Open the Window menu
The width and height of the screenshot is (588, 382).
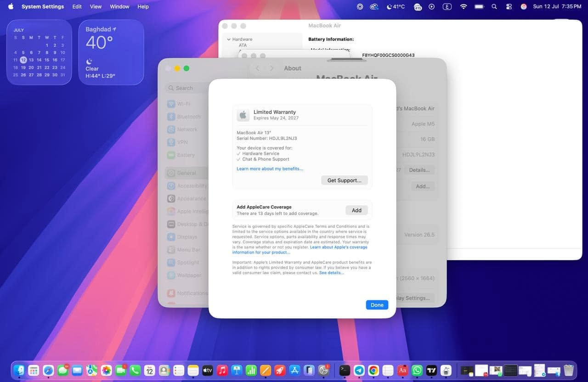[119, 6]
